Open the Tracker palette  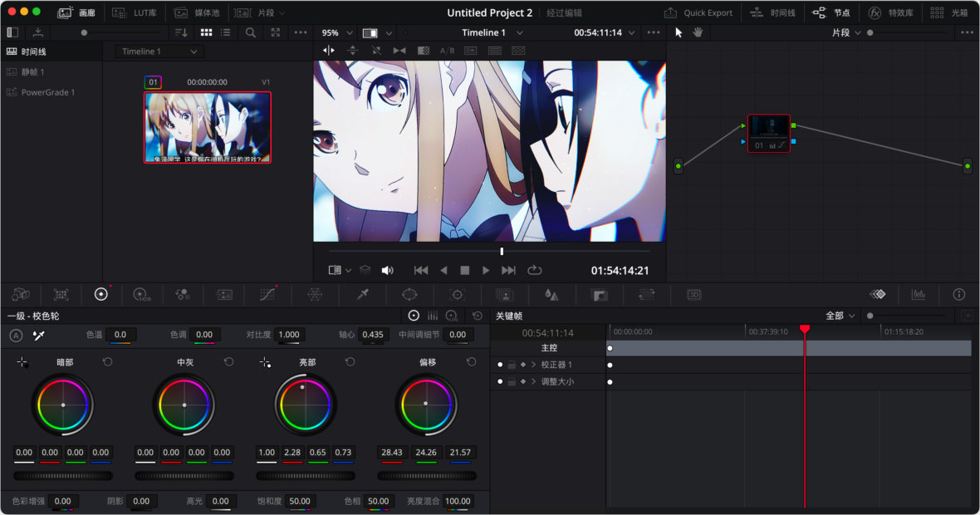point(457,296)
